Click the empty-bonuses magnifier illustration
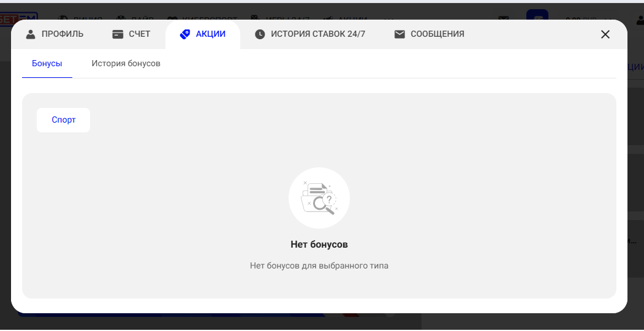This screenshot has height=331, width=644. click(319, 198)
